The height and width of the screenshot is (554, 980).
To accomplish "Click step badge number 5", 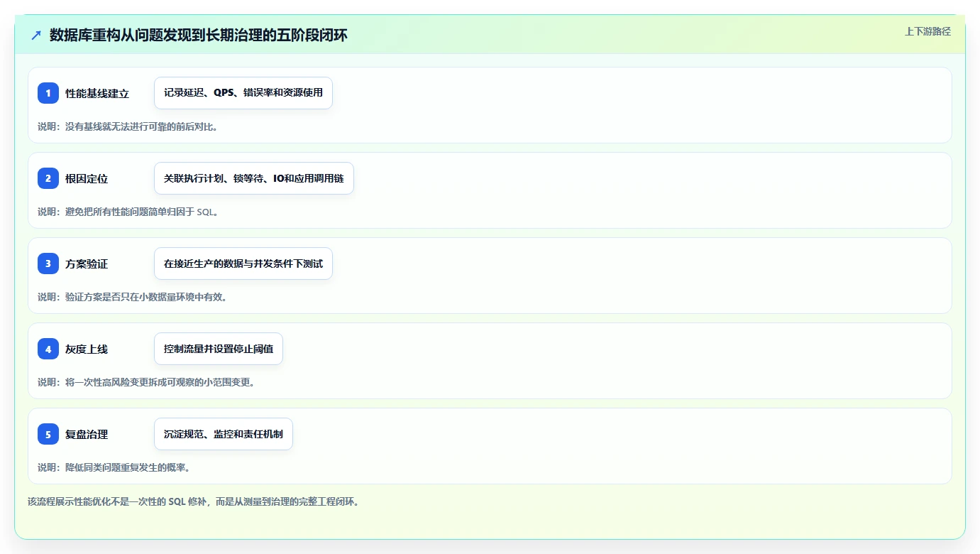I will (x=48, y=434).
